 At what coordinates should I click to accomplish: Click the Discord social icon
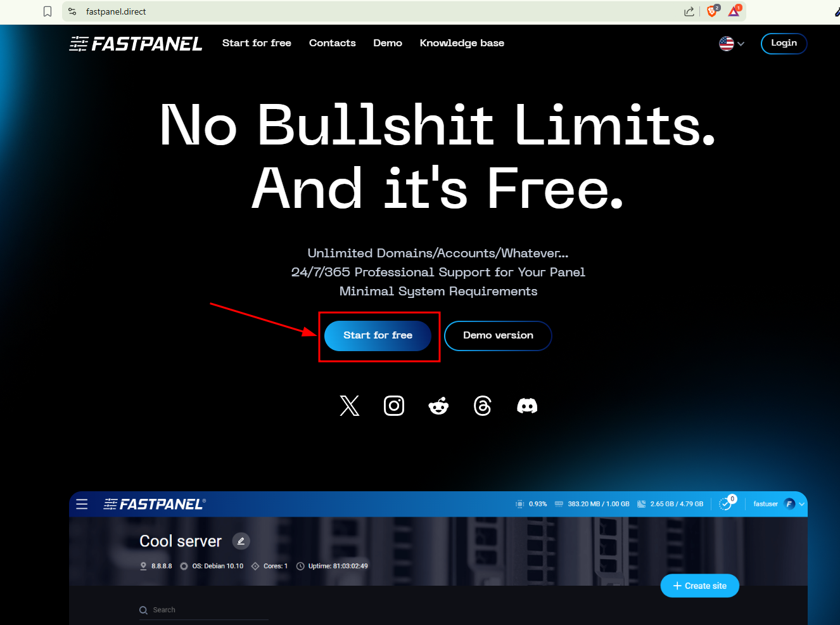click(527, 406)
